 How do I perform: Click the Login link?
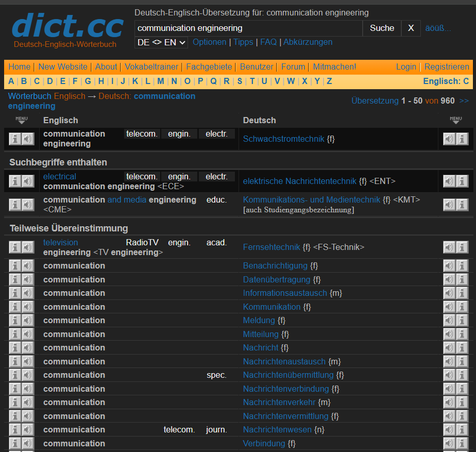pyautogui.click(x=406, y=66)
